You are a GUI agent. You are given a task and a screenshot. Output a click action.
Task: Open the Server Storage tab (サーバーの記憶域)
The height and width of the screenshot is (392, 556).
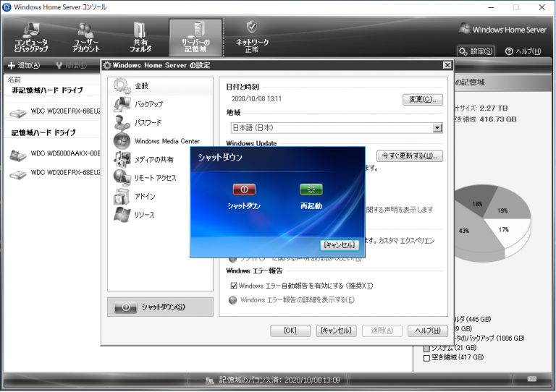pos(195,38)
